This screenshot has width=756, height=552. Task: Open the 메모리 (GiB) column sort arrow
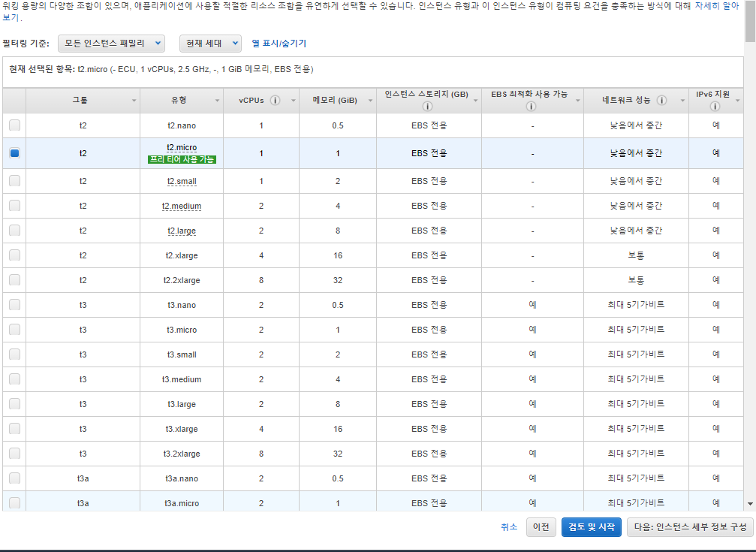[370, 101]
